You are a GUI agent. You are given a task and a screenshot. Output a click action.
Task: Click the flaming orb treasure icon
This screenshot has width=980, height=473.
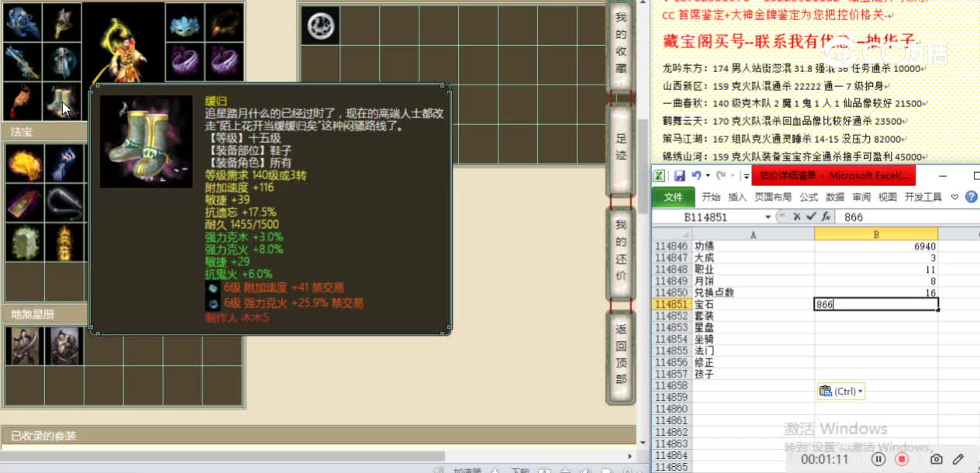(23, 163)
